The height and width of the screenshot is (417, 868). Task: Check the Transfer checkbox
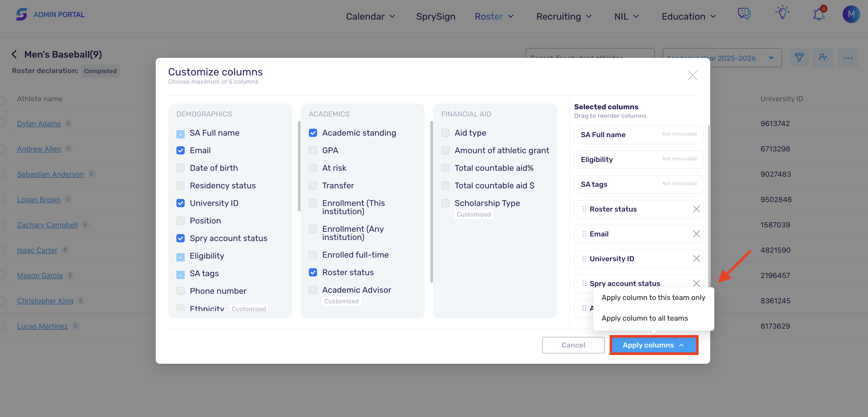(313, 186)
